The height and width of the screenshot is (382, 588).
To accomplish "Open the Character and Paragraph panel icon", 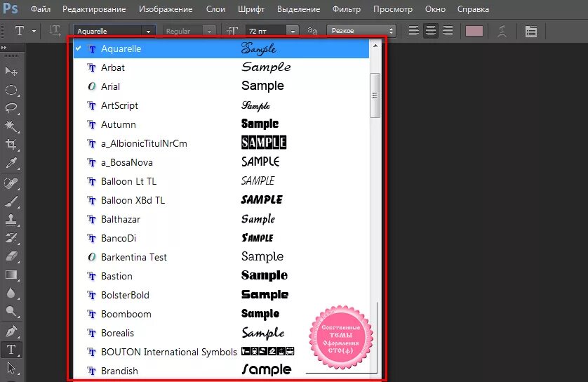I will coord(531,32).
